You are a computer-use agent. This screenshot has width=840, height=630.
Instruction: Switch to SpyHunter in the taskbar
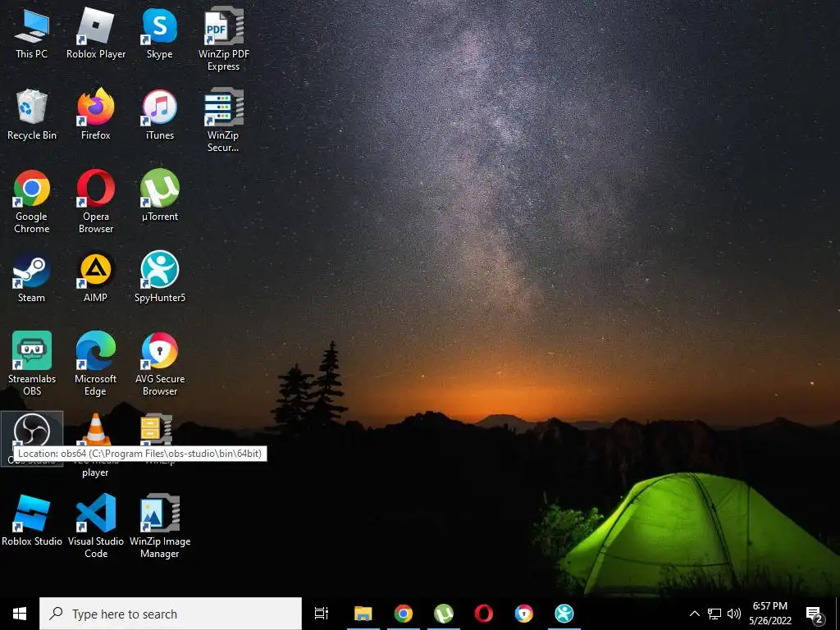point(564,614)
